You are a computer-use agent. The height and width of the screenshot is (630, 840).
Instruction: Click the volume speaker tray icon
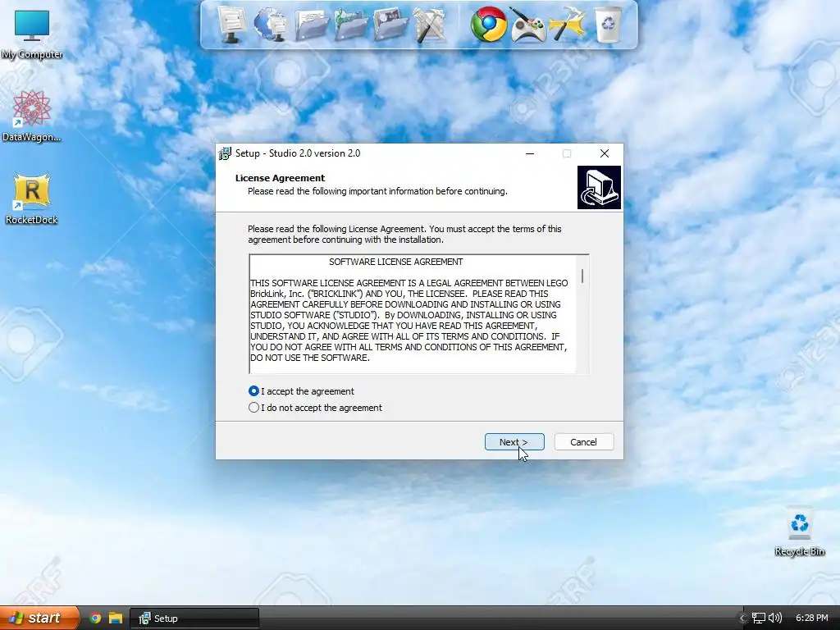click(774, 618)
